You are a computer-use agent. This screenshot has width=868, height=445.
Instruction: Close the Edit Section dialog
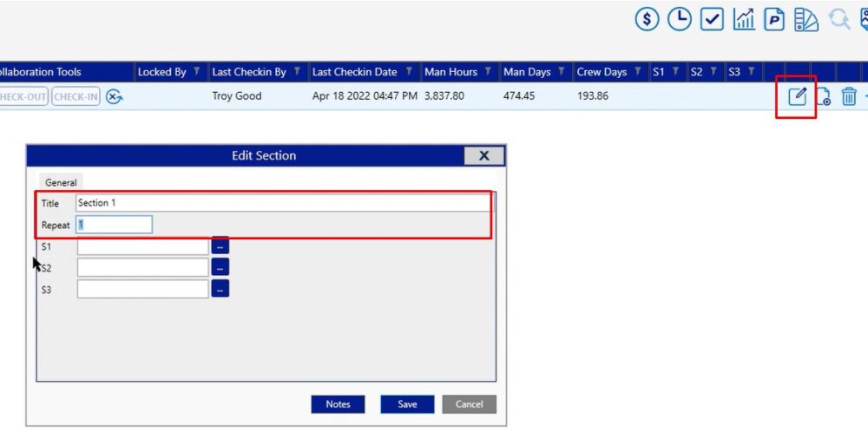click(483, 156)
